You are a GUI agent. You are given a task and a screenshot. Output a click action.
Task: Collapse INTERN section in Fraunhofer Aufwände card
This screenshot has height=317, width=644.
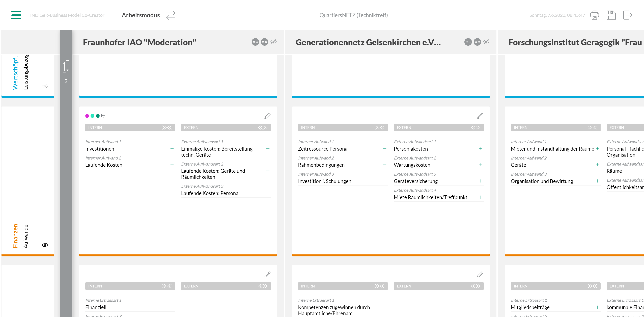click(x=167, y=127)
